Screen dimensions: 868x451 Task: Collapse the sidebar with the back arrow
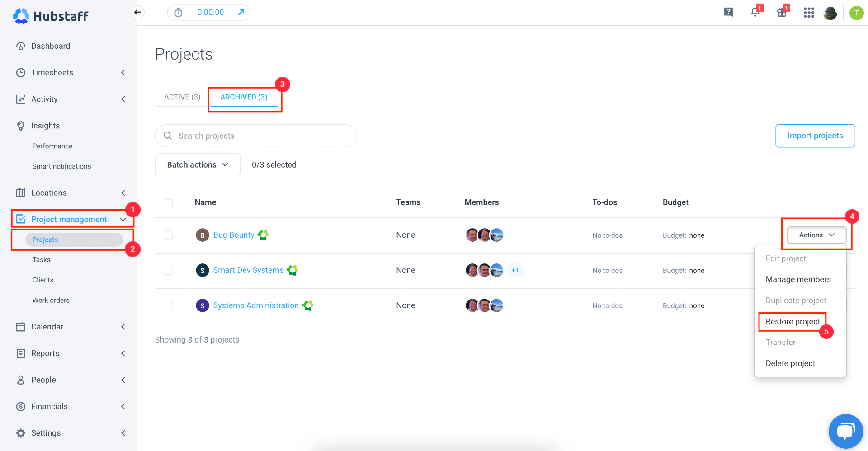(x=137, y=12)
